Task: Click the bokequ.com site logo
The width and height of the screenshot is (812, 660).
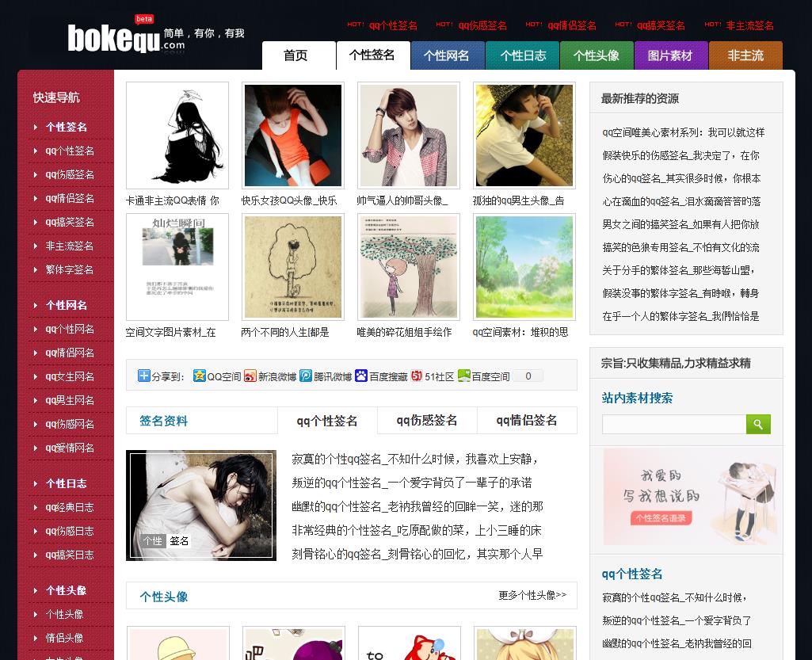Action: [x=155, y=35]
